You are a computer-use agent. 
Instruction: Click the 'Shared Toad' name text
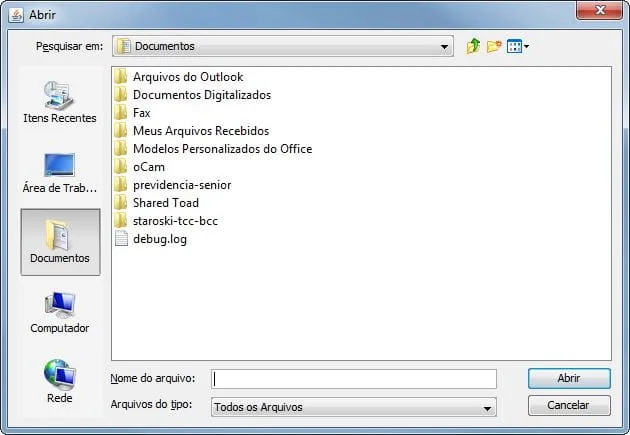pyautogui.click(x=166, y=203)
